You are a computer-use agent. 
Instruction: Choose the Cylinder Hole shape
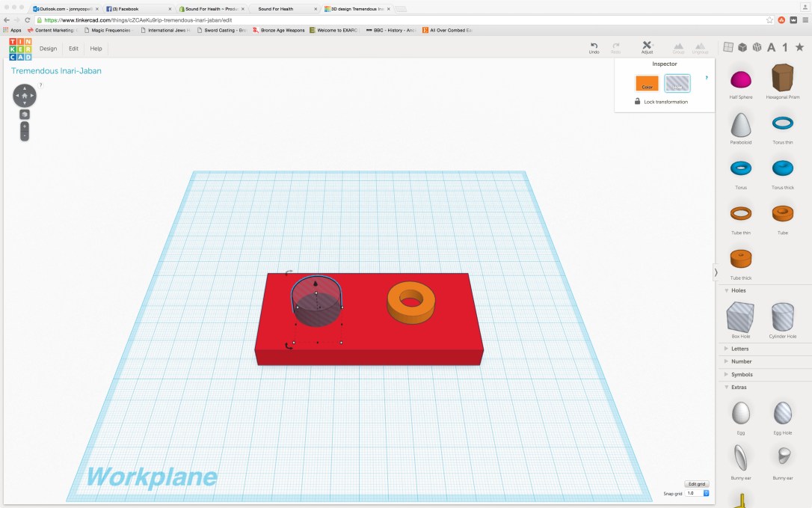pos(782,317)
